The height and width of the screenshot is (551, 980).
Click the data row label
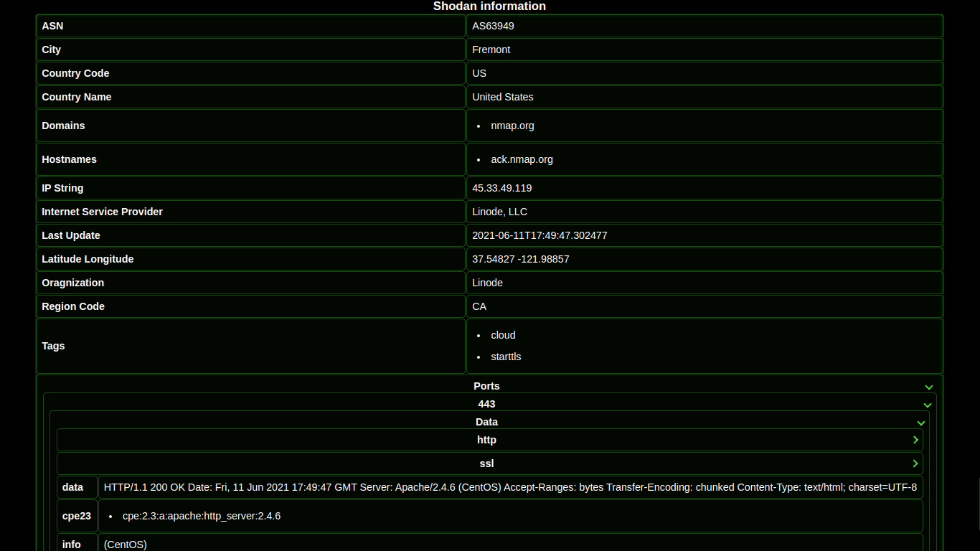(72, 487)
